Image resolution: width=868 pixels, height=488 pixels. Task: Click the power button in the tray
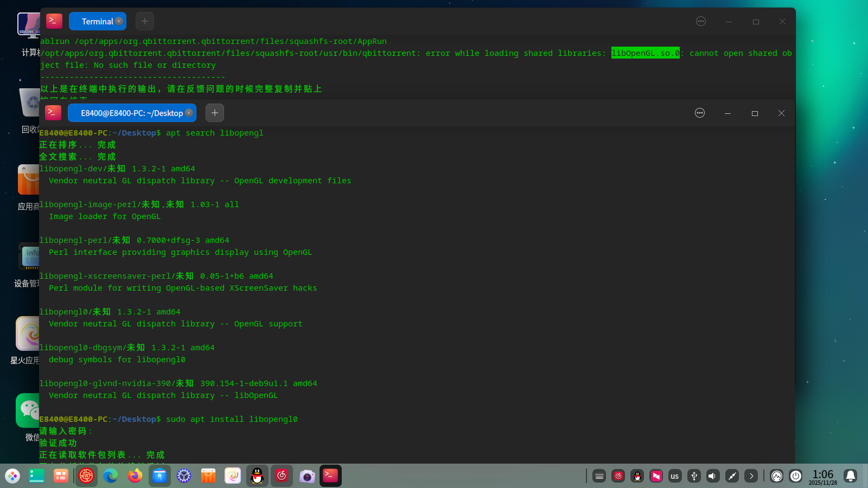pyautogui.click(x=796, y=476)
